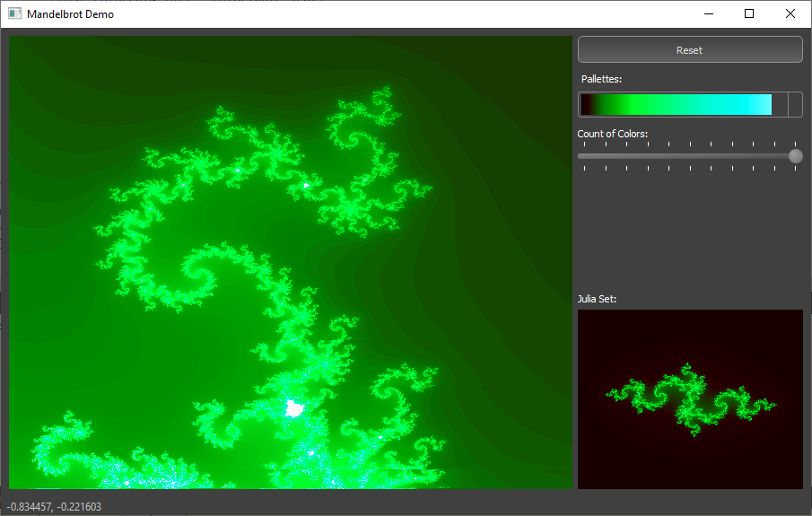
Task: Maximize the Mandelbrot Demo window
Action: click(749, 14)
